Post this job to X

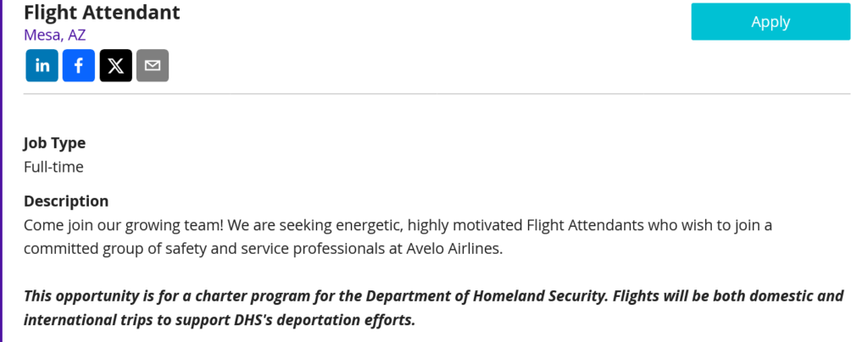coord(115,65)
